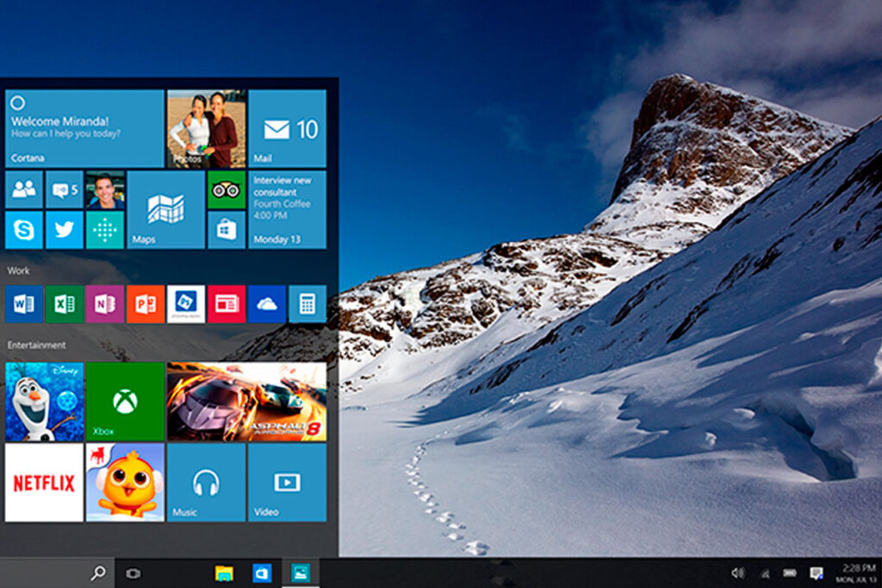Click the Entertainment group heading

point(36,344)
